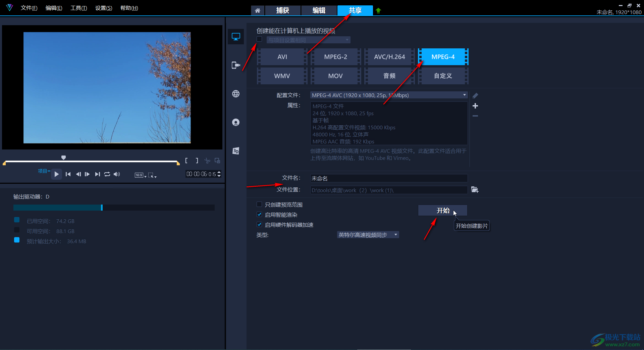Open the Intel Quick Sync type dropdown
The height and width of the screenshot is (350, 644).
pyautogui.click(x=368, y=235)
